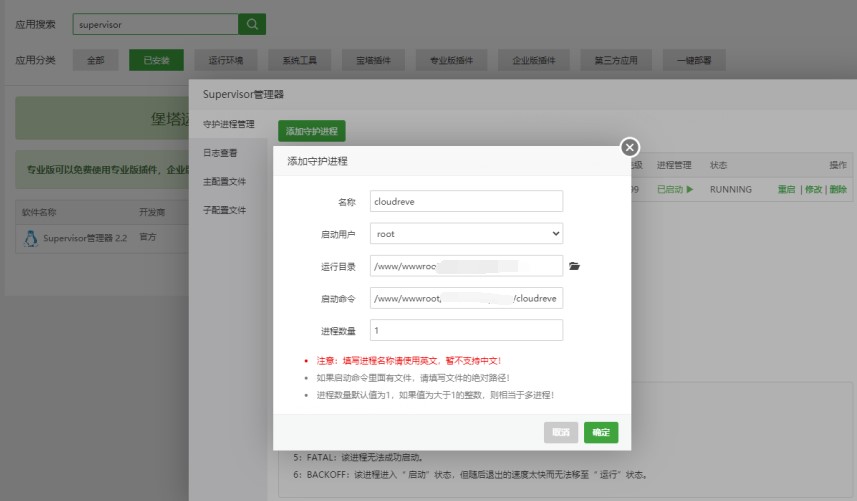Select the 第三方应用 category tab
857x501 pixels.
click(x=616, y=60)
